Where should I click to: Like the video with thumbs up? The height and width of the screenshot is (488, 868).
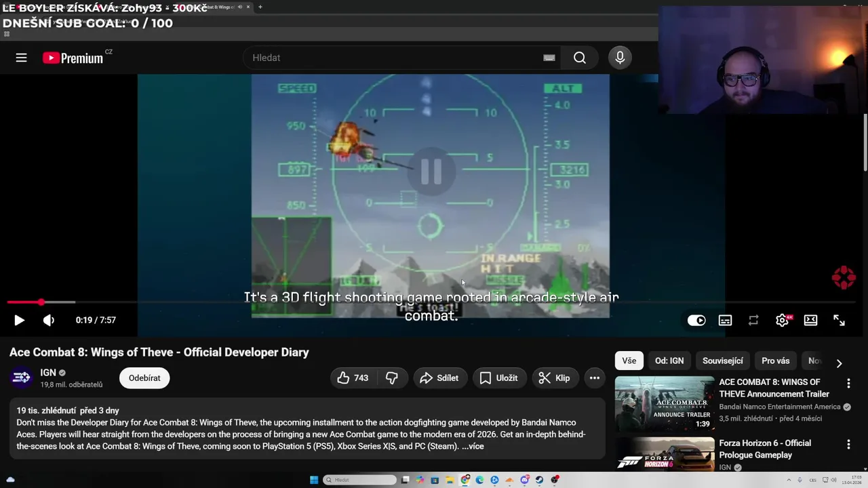pos(353,378)
